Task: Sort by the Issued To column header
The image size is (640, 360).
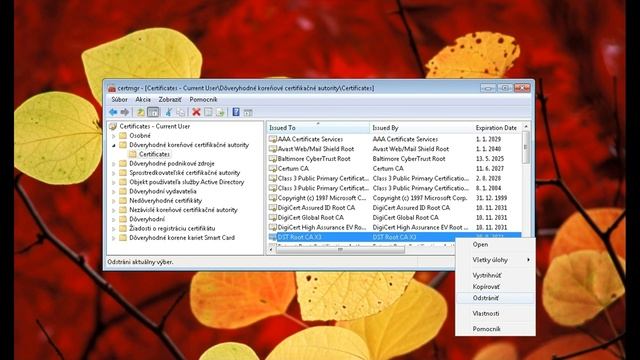Action: [x=318, y=128]
